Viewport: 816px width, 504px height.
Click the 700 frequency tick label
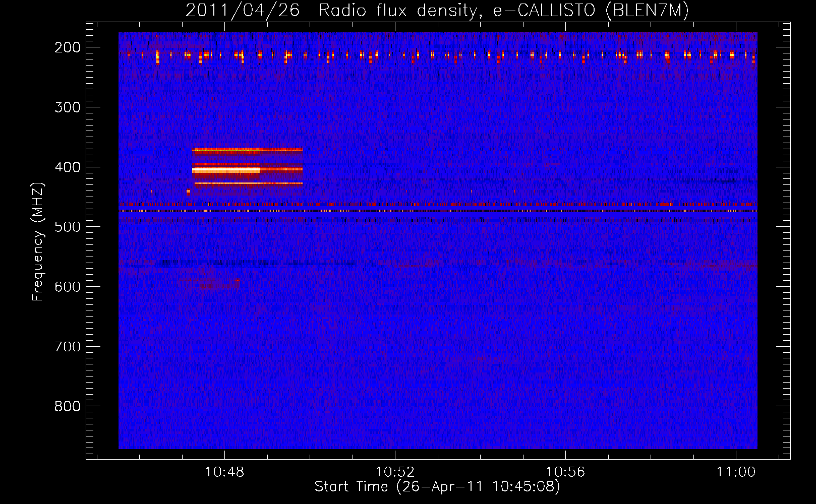(68, 347)
